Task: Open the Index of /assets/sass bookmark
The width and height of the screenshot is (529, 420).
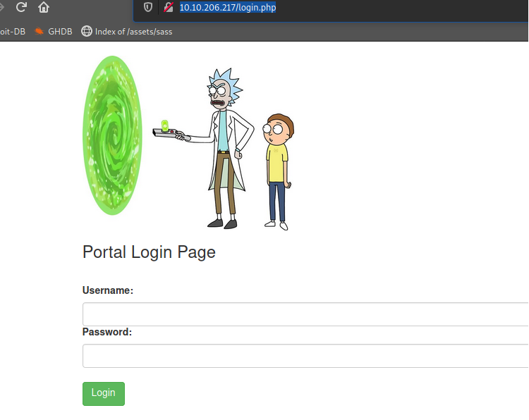Action: pyautogui.click(x=127, y=31)
